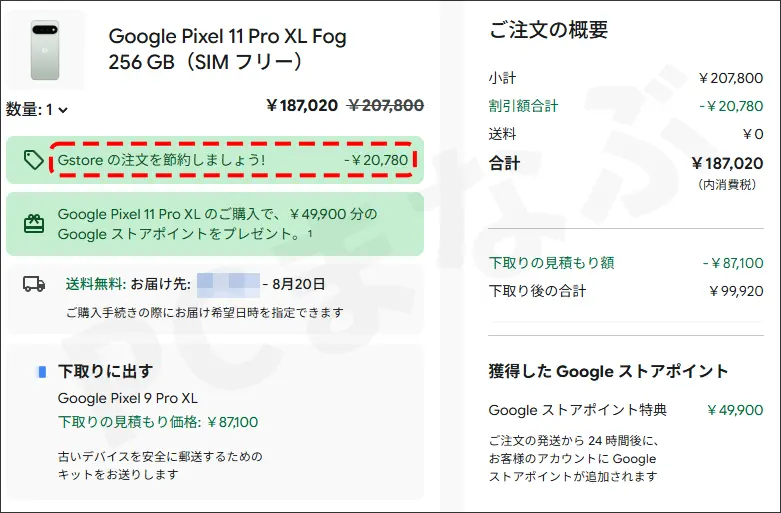
Task: Open the 数量 quantity dropdown
Action: click(37, 110)
